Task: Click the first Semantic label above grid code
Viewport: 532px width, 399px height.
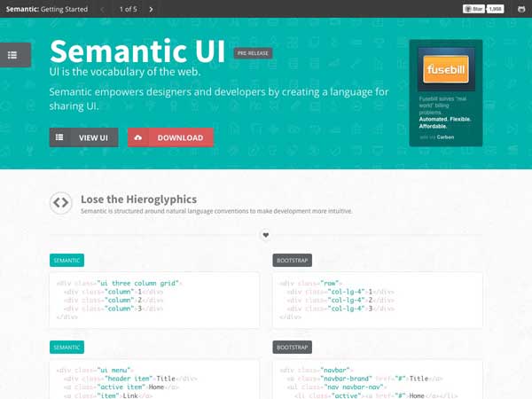Action: tap(66, 260)
